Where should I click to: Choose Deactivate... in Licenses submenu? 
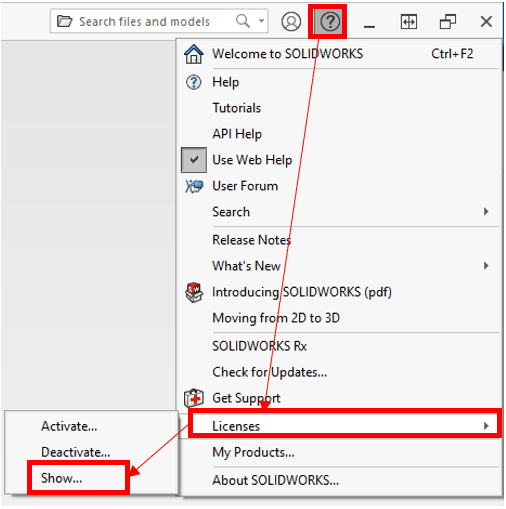[x=91, y=452]
